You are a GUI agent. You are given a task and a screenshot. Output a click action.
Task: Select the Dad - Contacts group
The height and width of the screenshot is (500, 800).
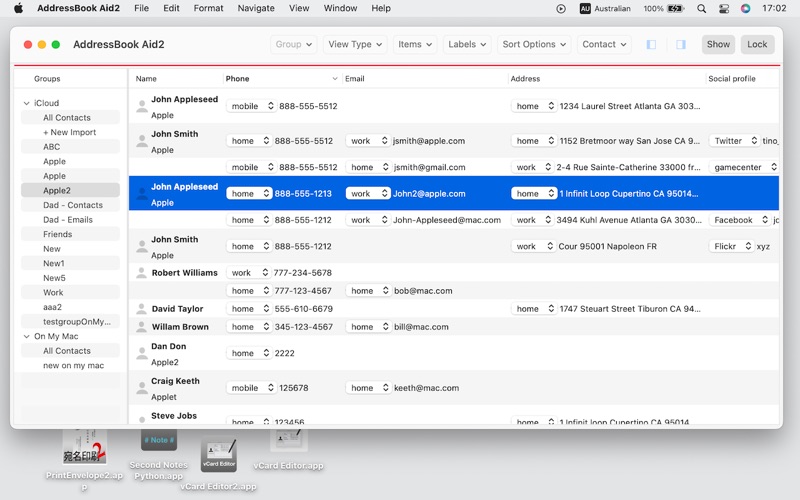click(x=70, y=205)
